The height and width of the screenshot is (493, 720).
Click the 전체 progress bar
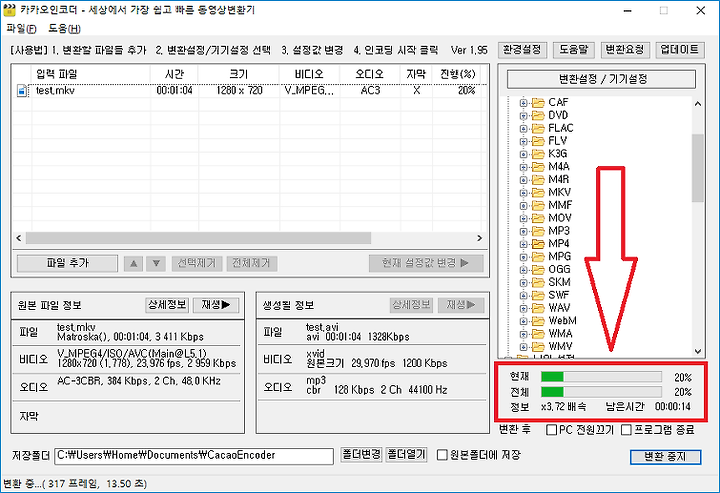pos(601,392)
